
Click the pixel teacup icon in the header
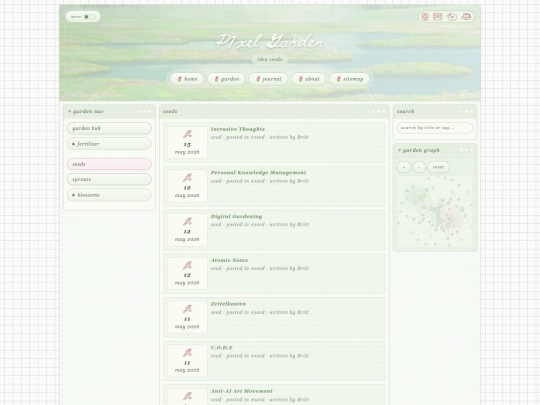pyautogui.click(x=466, y=17)
